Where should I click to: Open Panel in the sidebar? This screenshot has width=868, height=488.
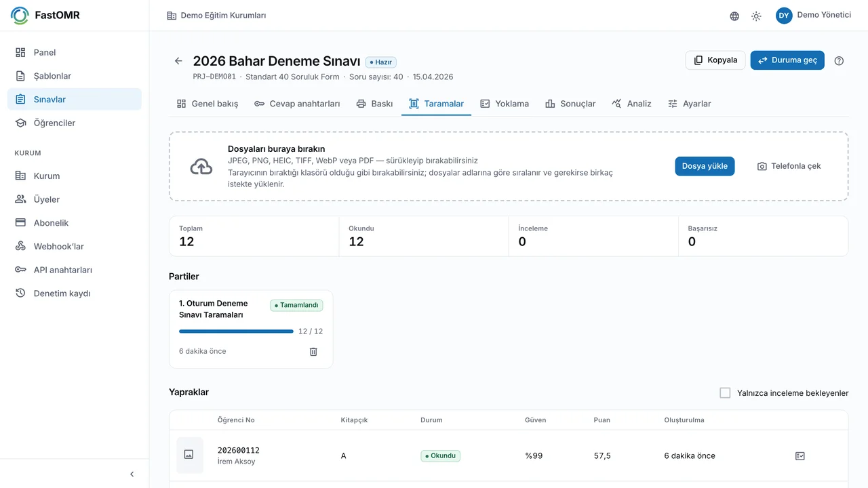75,52
